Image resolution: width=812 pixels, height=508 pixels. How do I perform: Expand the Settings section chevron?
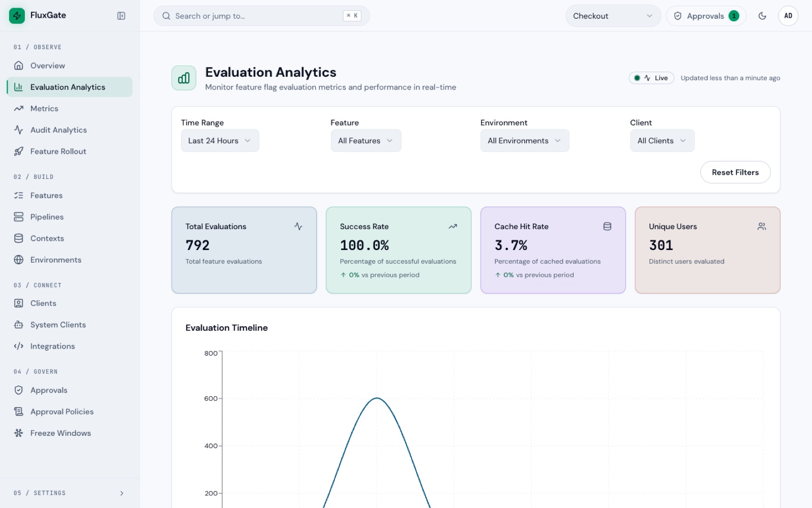pyautogui.click(x=122, y=493)
